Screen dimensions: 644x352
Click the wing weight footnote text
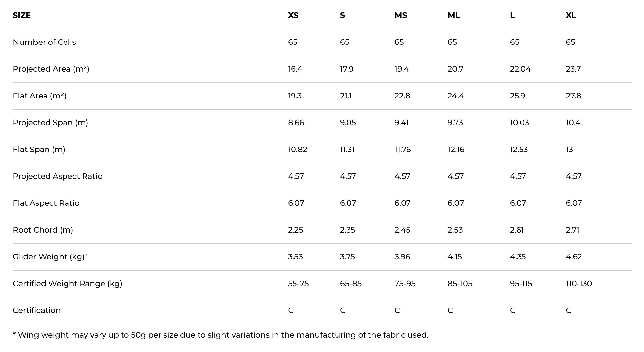(220, 335)
